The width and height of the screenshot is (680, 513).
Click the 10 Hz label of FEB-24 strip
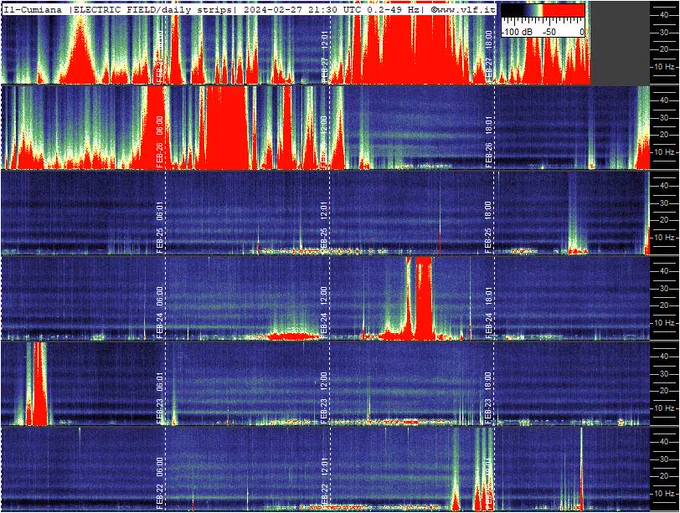(x=665, y=323)
